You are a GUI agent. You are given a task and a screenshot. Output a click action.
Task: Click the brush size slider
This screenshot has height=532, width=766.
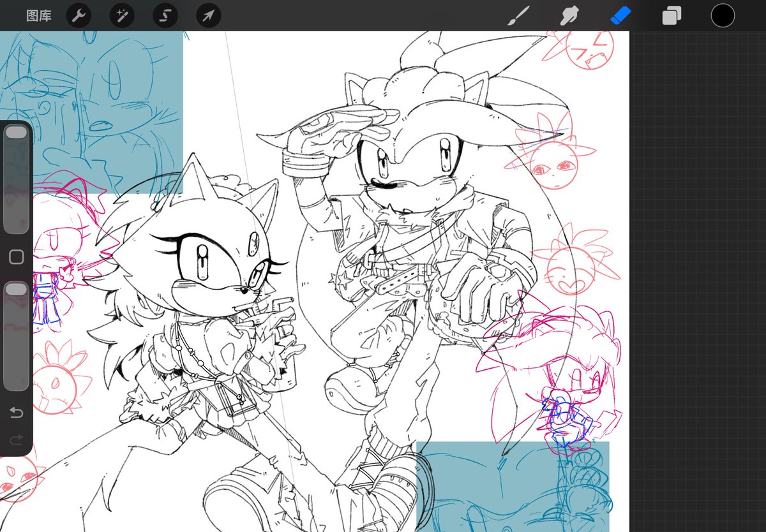click(x=16, y=179)
